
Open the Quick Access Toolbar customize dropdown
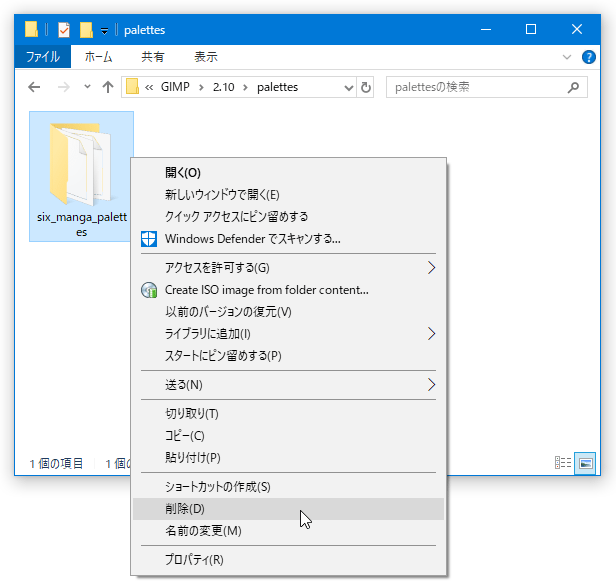pos(104,31)
